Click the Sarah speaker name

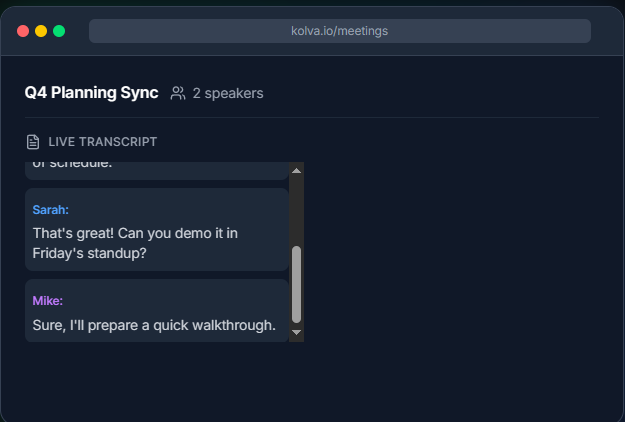[x=51, y=210]
